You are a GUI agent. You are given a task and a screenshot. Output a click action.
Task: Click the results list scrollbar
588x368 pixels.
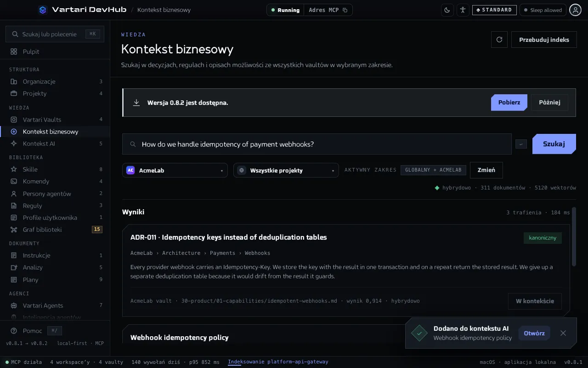574,236
